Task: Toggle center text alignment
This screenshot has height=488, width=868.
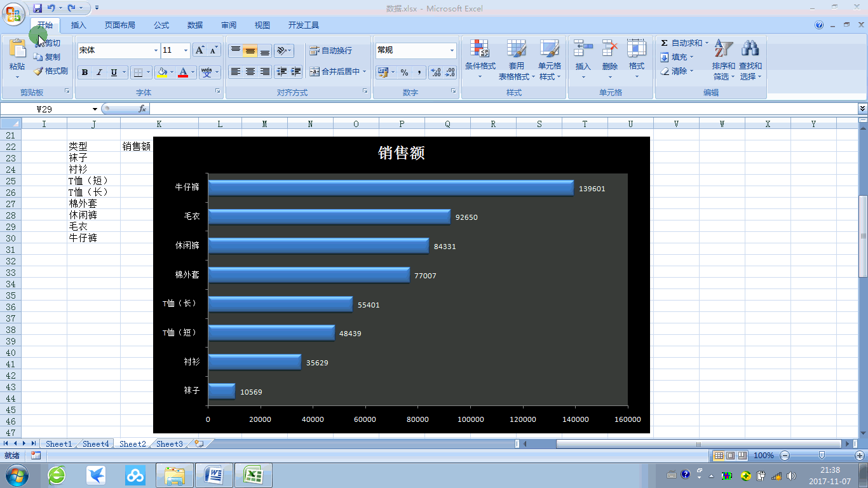Action: coord(250,72)
